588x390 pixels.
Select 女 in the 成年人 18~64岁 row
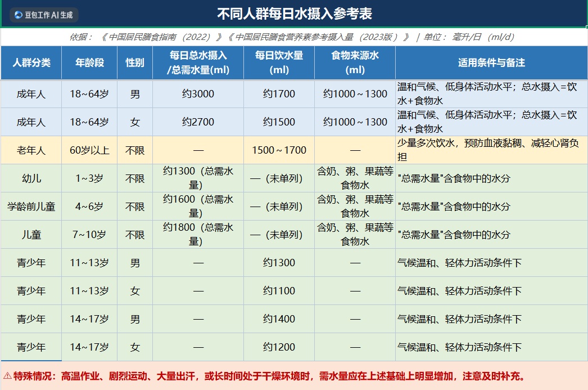pyautogui.click(x=134, y=122)
